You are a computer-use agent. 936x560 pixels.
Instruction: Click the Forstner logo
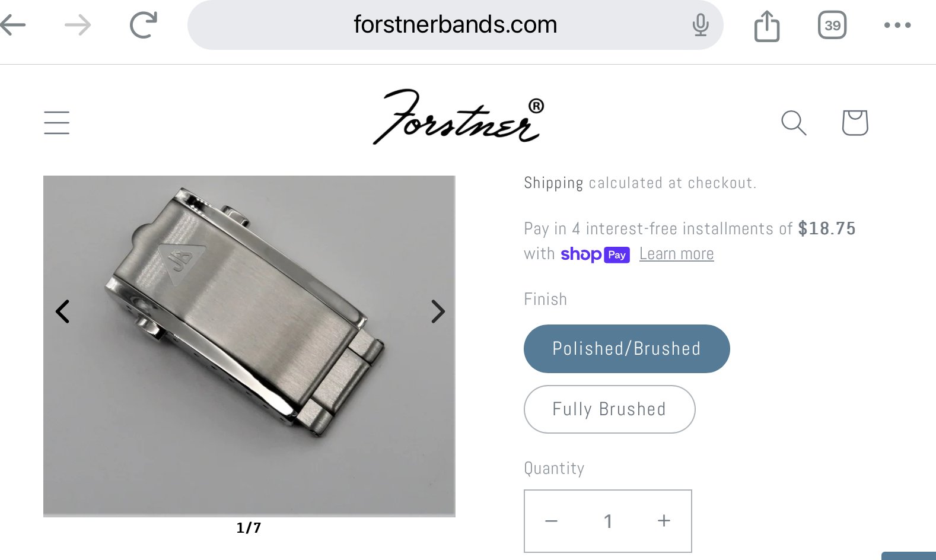459,116
